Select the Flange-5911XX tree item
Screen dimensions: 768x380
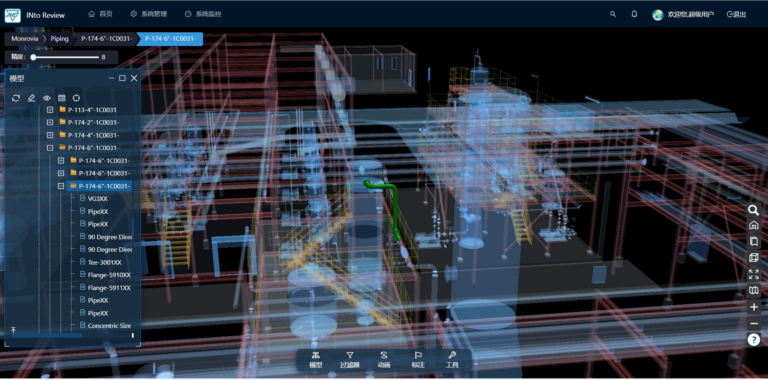109,287
